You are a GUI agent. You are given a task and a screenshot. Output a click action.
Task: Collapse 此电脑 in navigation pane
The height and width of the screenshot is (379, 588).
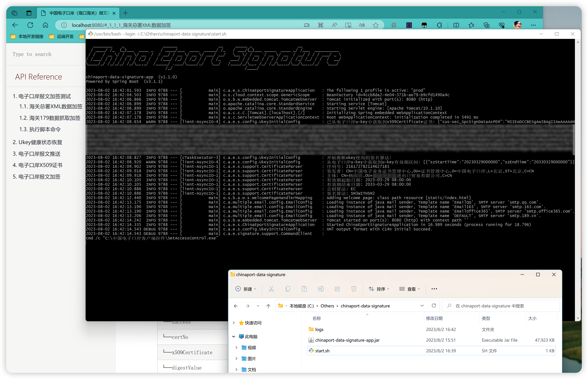[x=234, y=336]
